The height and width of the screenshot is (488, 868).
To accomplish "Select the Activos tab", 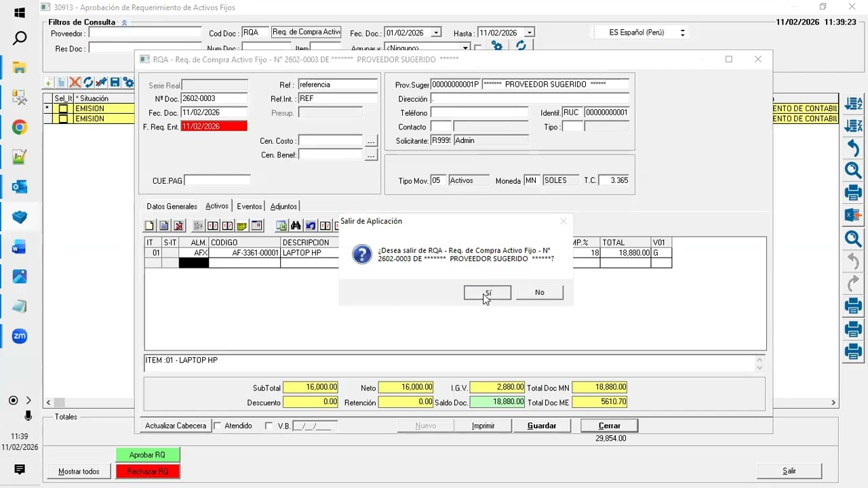I will click(x=217, y=206).
